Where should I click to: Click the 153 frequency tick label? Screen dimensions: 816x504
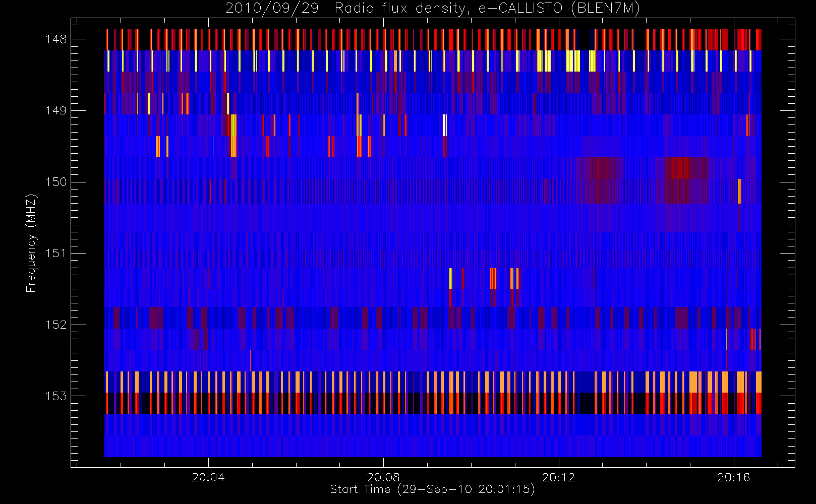coord(56,396)
